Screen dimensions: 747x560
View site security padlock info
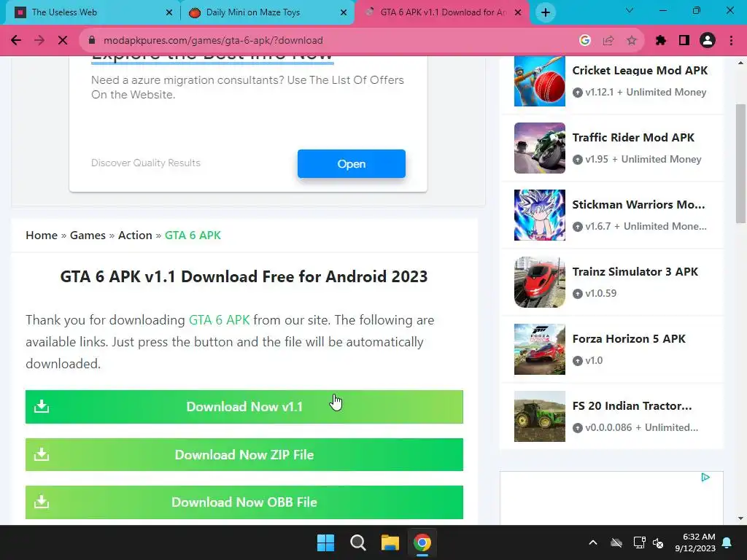coord(92,41)
